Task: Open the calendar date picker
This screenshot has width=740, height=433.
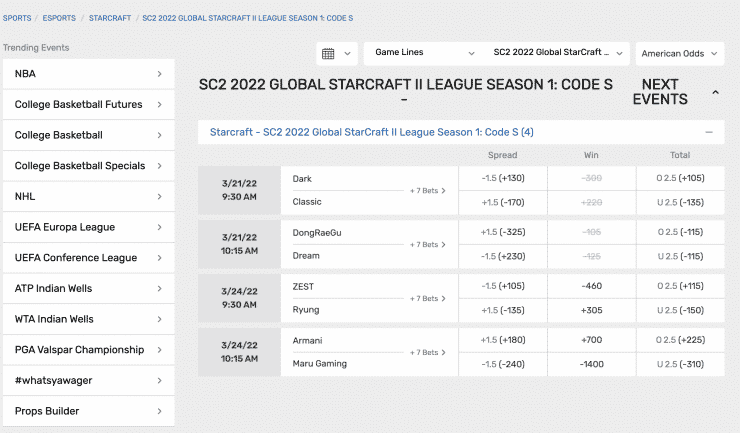Action: click(x=337, y=53)
